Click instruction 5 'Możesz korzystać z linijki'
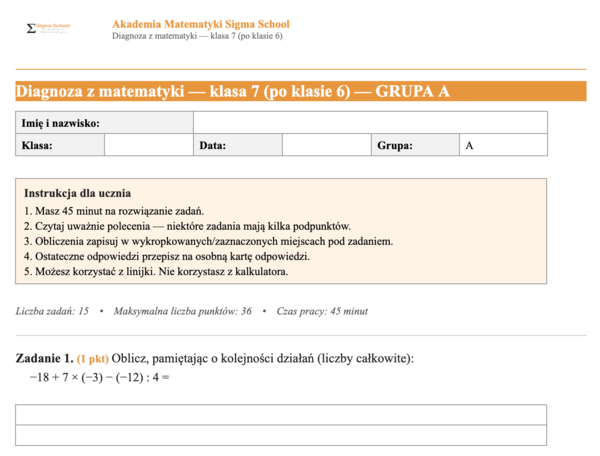This screenshot has width=600, height=456. [x=156, y=272]
